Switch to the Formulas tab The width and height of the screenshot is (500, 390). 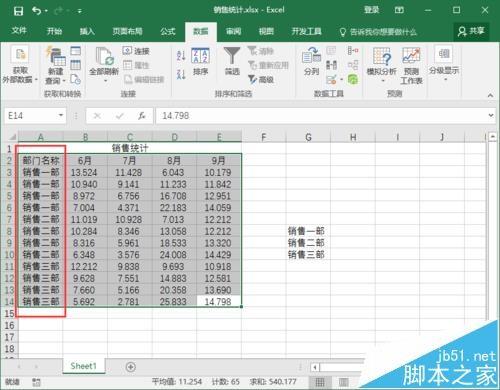point(168,31)
